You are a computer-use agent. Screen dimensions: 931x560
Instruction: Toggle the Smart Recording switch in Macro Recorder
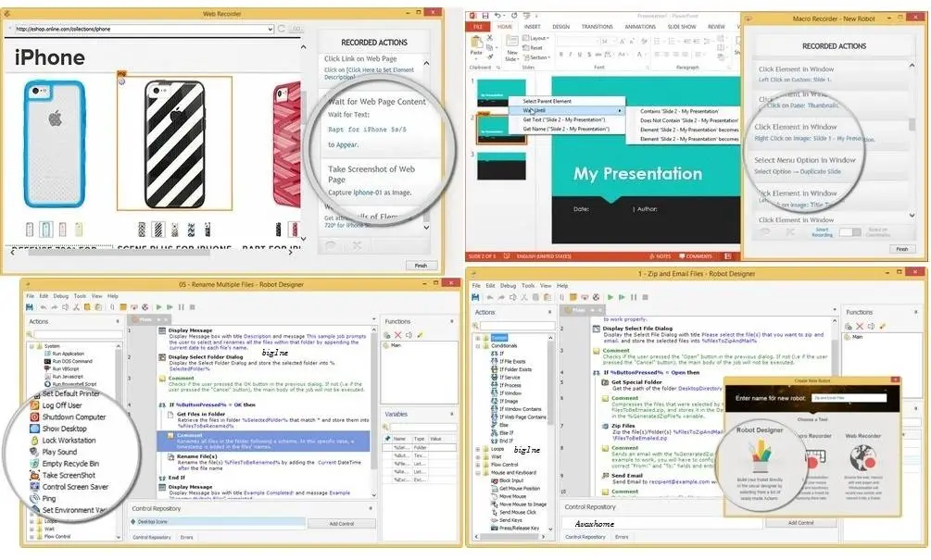pos(849,232)
